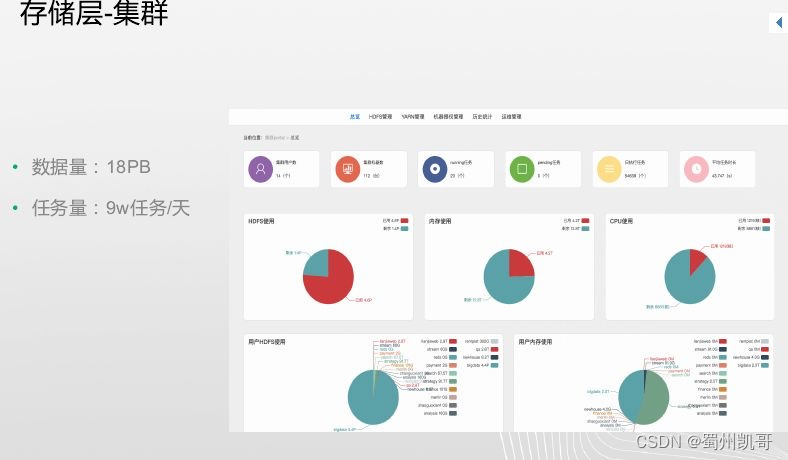Click the 用户内存使用 chart title
788x460 pixels.
535,342
